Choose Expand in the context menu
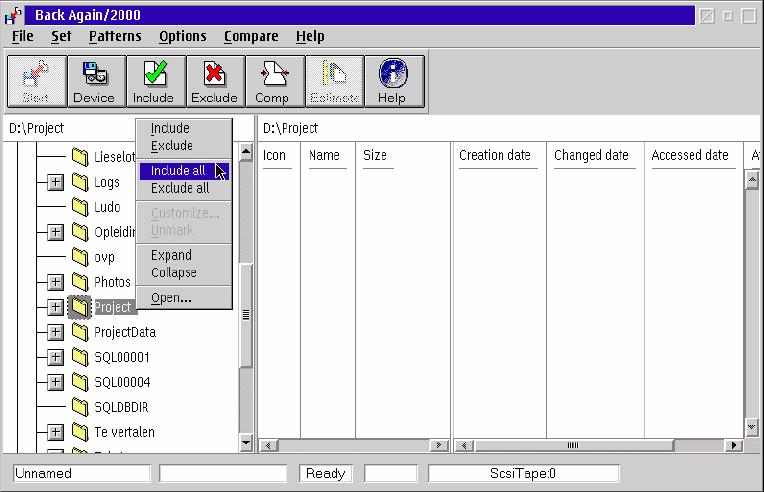 [x=184, y=255]
